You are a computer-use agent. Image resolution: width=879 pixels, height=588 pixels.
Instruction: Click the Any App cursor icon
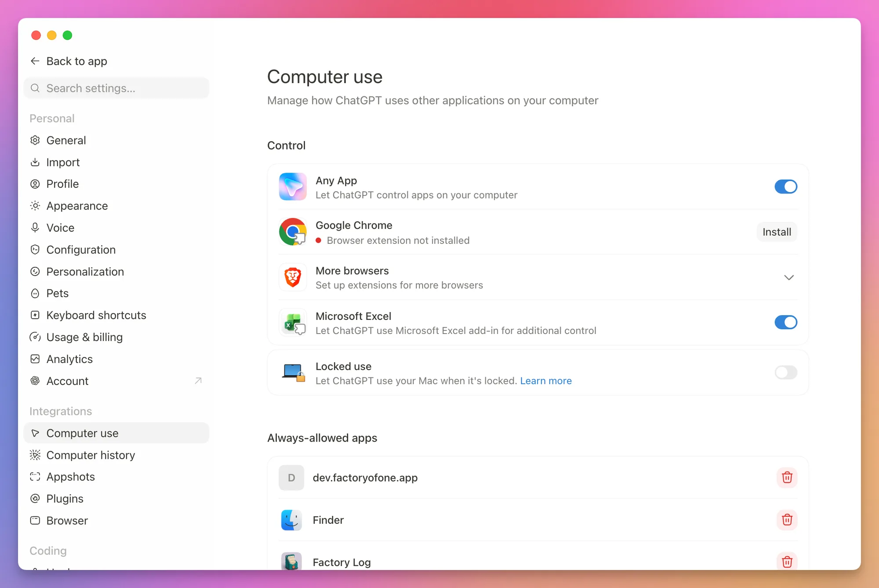(293, 186)
